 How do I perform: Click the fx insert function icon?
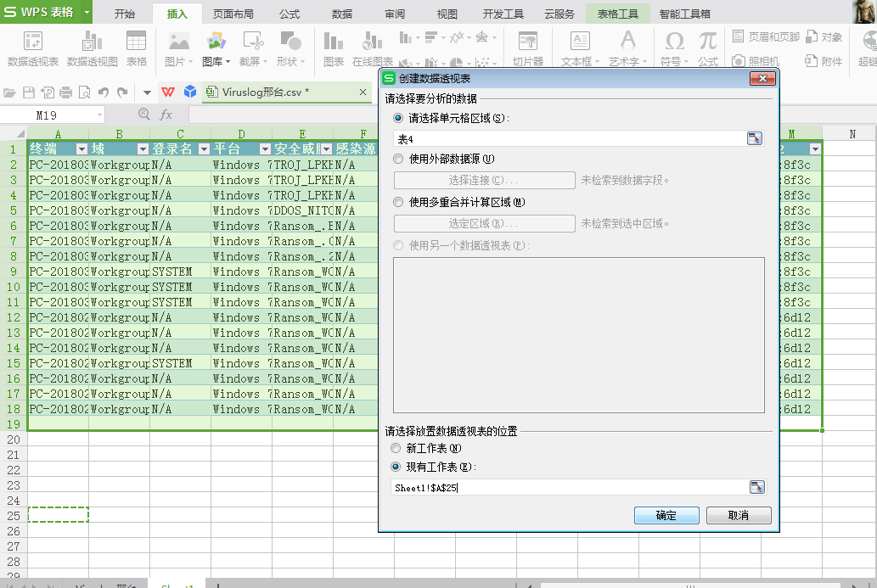(x=166, y=115)
